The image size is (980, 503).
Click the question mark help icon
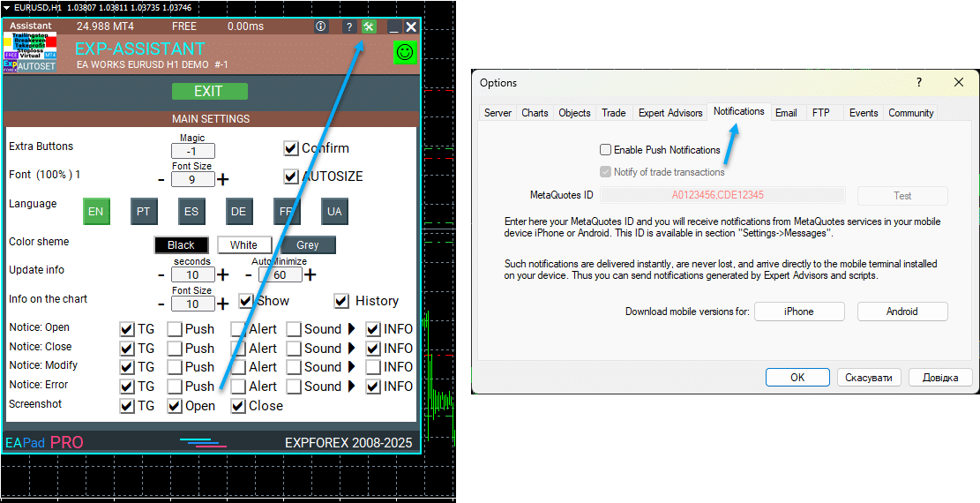point(349,26)
